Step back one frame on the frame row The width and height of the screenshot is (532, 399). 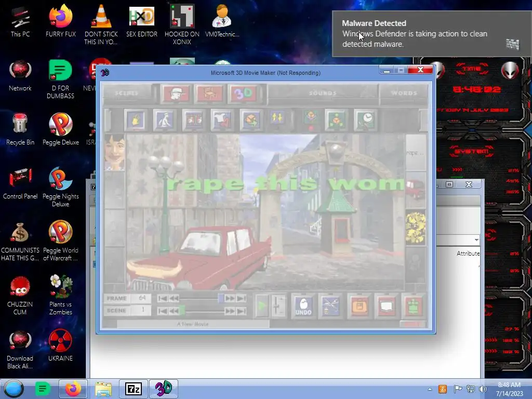(x=174, y=298)
